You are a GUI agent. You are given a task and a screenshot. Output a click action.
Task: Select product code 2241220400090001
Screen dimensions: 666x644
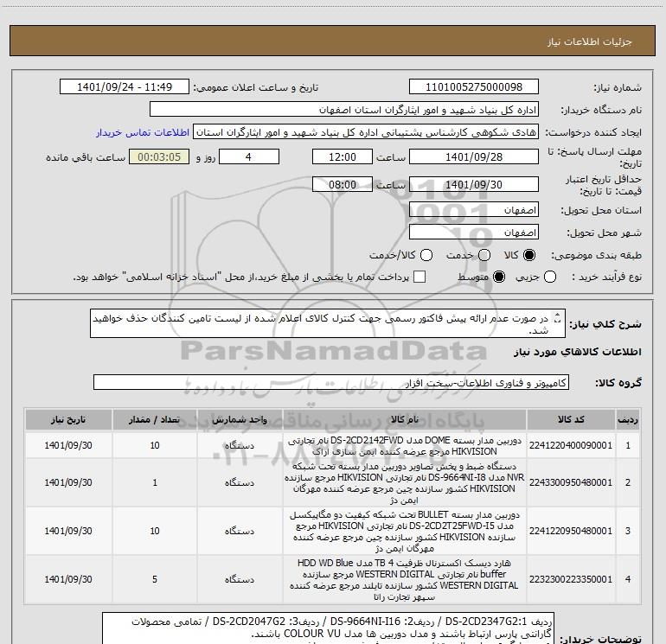click(x=571, y=445)
